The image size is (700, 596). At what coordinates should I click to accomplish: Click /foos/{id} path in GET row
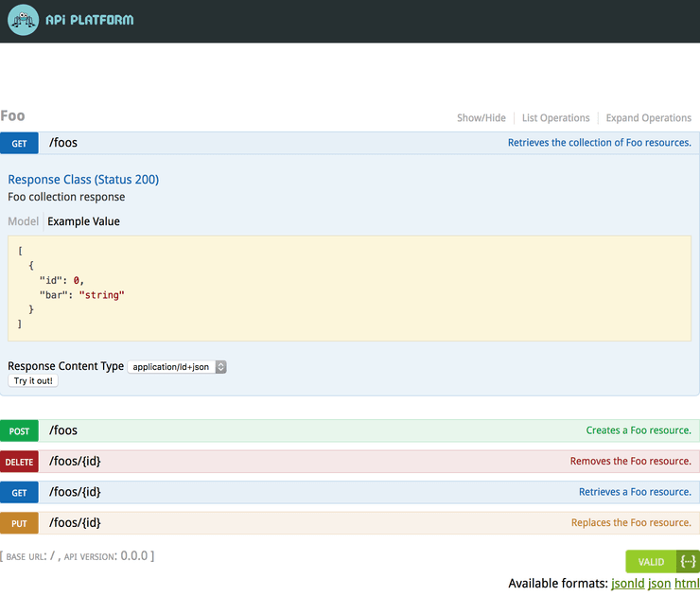[75, 492]
